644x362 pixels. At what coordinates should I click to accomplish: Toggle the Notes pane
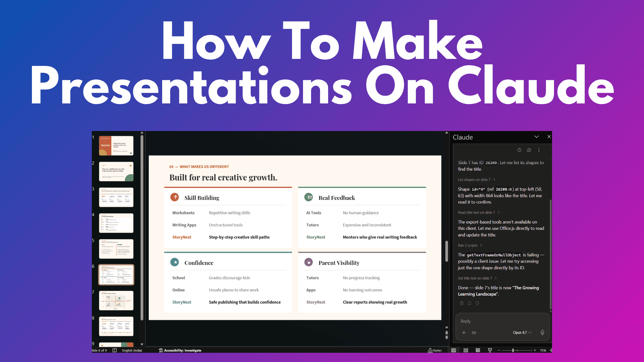[x=435, y=350]
